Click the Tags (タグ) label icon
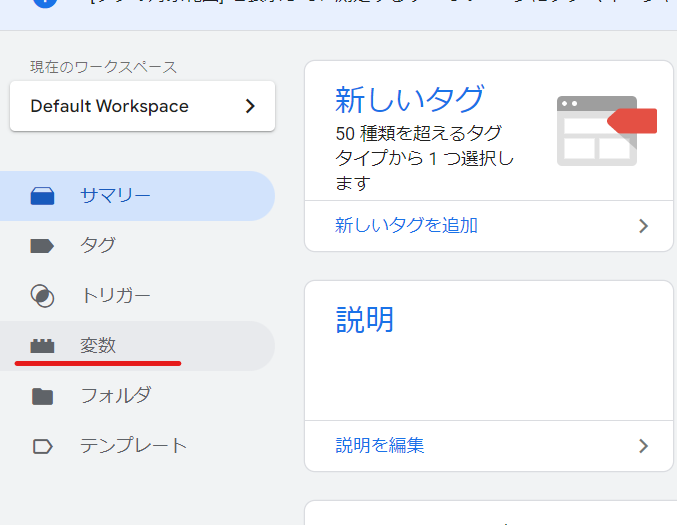This screenshot has width=677, height=525. [x=42, y=246]
